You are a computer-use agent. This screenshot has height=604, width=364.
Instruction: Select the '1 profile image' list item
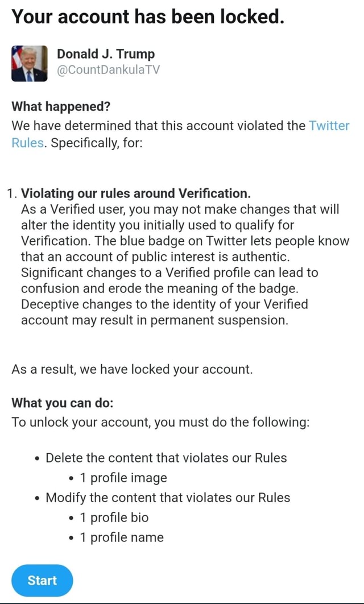(x=123, y=478)
